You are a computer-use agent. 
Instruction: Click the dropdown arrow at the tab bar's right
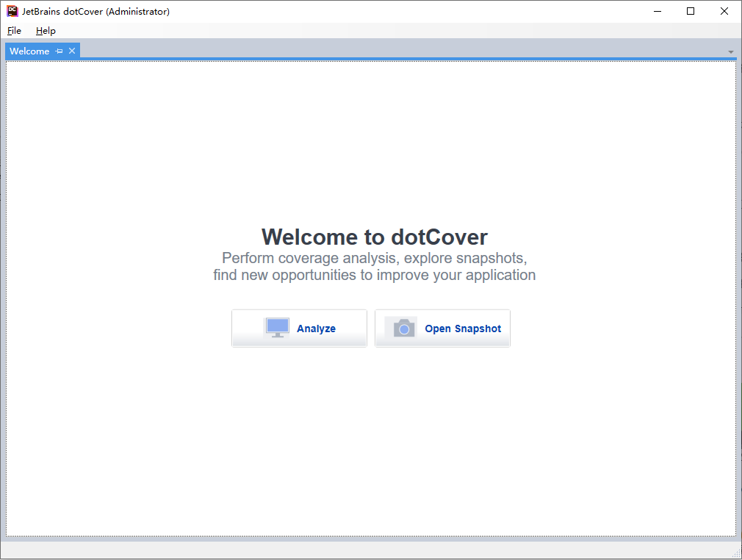730,52
